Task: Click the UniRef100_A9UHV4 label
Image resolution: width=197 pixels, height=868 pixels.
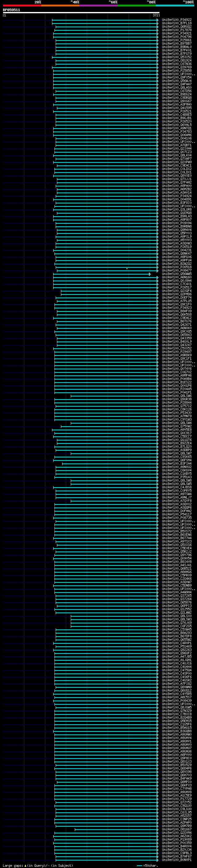Action: pyautogui.click(x=177, y=738)
